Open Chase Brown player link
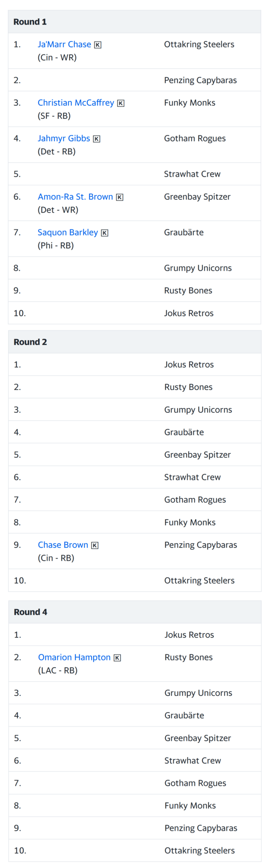 tap(63, 545)
